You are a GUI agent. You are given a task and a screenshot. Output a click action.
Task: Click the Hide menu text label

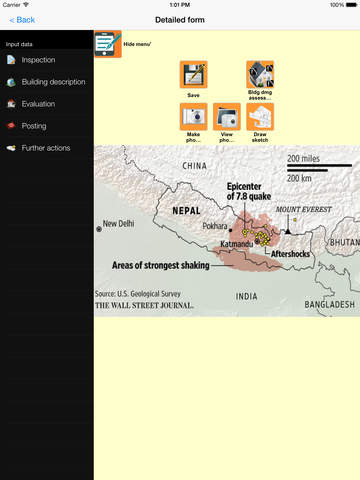coord(137,44)
